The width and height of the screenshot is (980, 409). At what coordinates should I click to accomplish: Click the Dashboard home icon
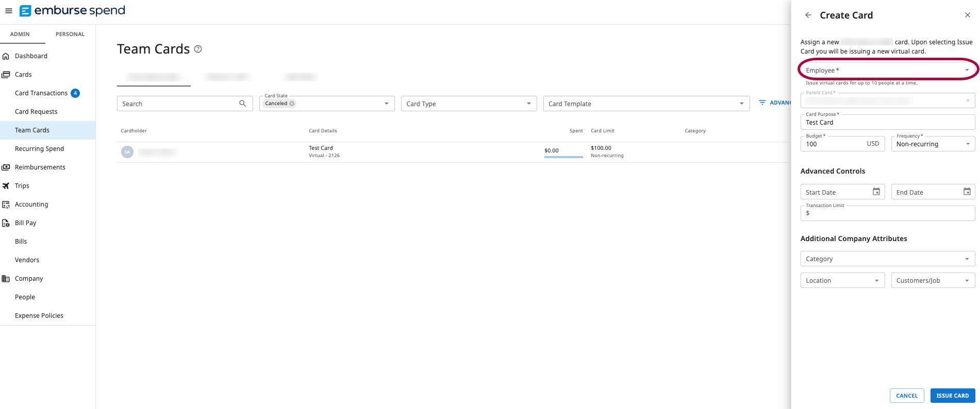[x=6, y=56]
